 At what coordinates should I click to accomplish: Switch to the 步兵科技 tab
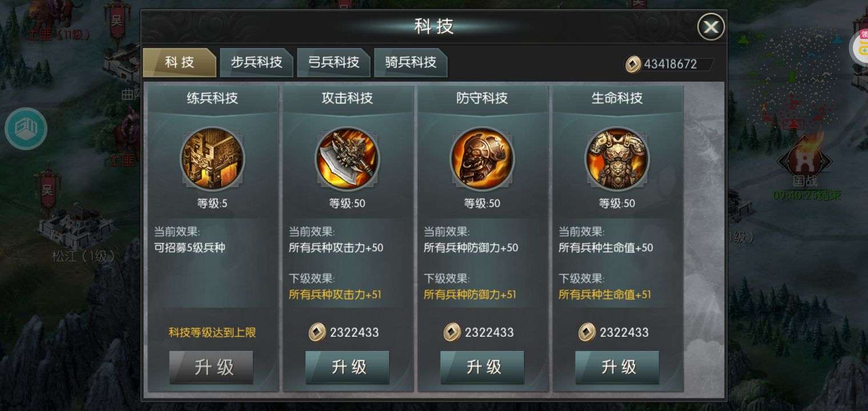pyautogui.click(x=256, y=62)
